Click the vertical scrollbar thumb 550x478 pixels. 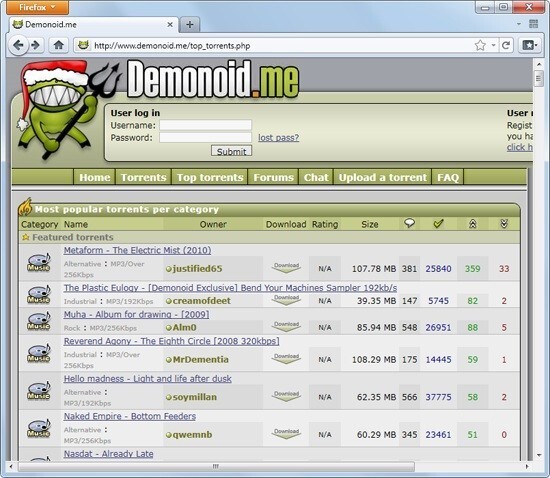(x=539, y=78)
